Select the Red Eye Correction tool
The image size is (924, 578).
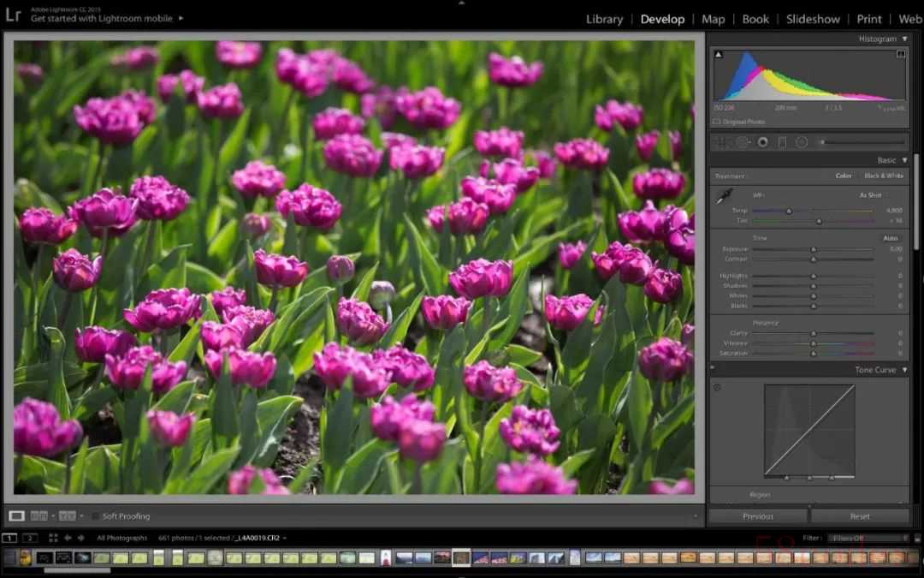point(762,142)
